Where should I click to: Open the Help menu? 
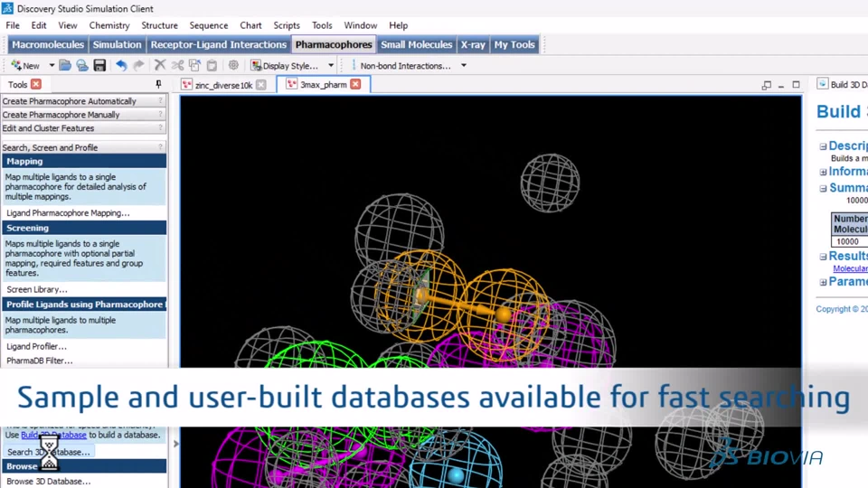(398, 25)
